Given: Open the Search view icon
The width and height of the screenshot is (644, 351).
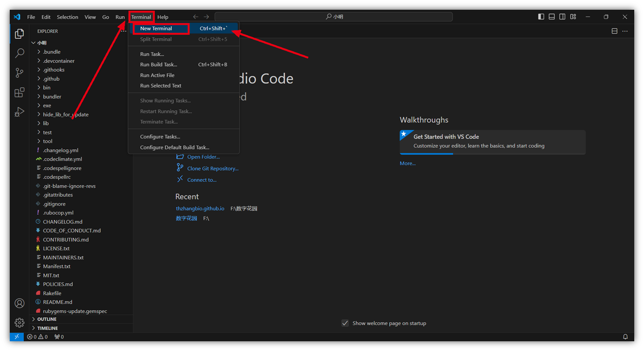Looking at the screenshot, I should (x=20, y=53).
